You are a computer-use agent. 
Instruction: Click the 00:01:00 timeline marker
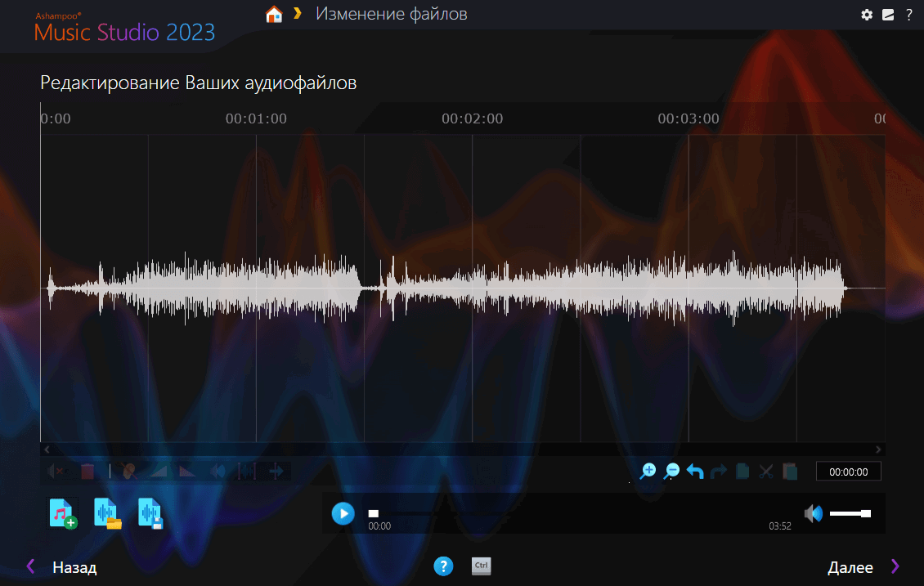256,119
